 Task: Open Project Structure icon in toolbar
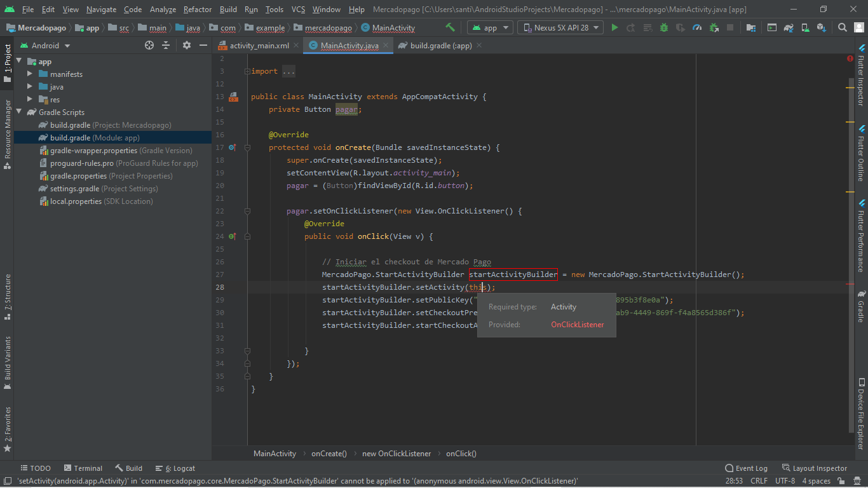pos(751,27)
